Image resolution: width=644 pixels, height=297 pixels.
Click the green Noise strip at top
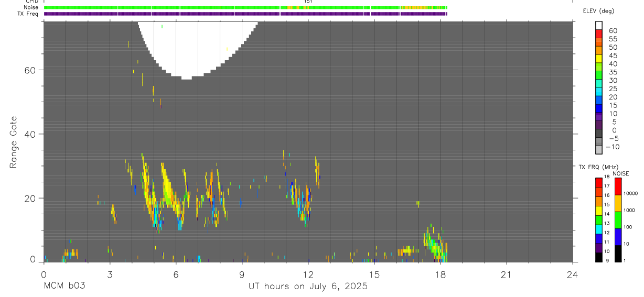pyautogui.click(x=245, y=7)
